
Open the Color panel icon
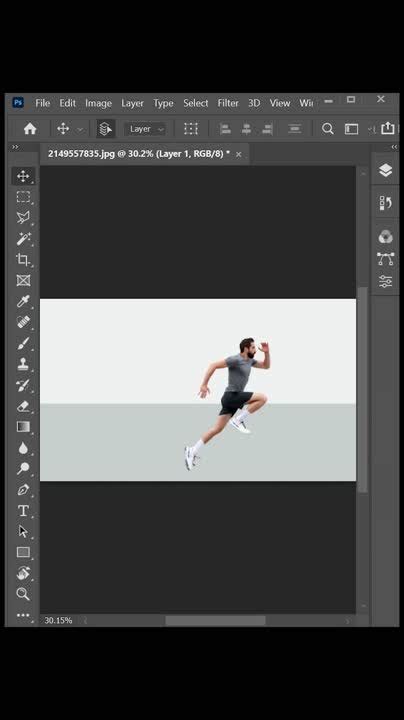tap(386, 237)
